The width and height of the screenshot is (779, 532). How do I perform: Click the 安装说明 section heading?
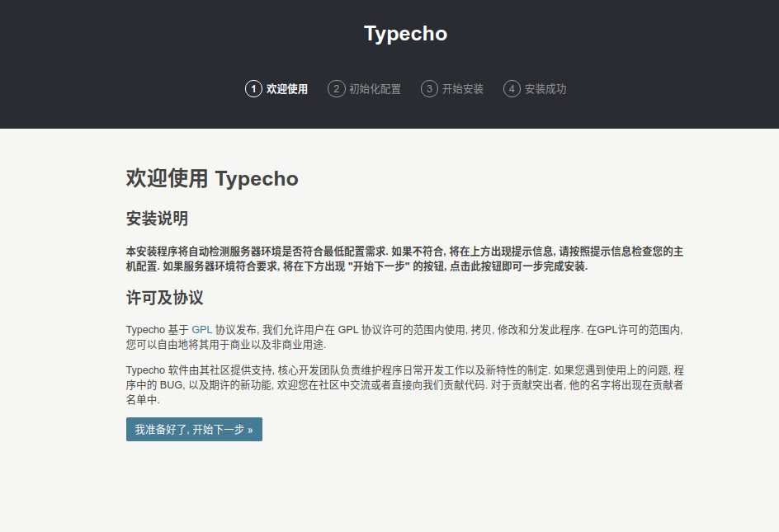click(x=157, y=219)
